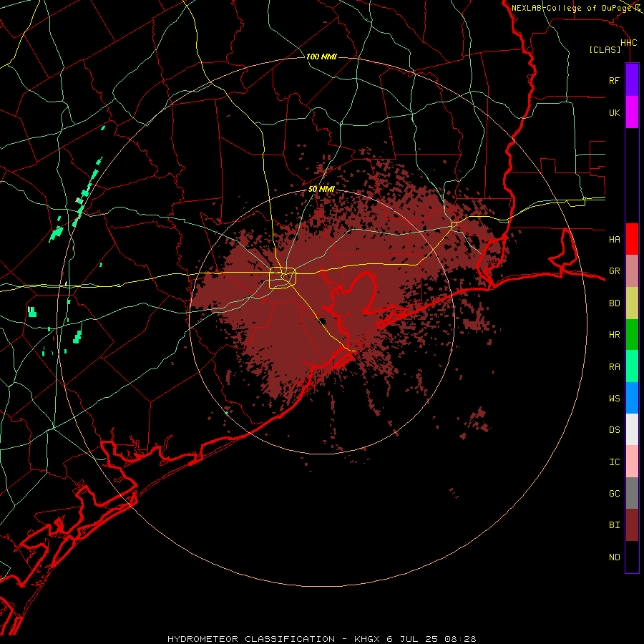The width and height of the screenshot is (644, 644).
Task: Click the 08:28 time stamp
Action: pos(460,639)
